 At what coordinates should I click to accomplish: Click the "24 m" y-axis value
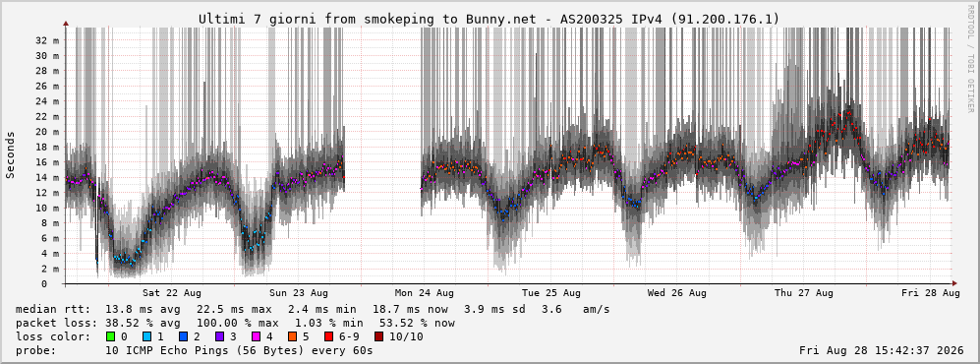point(47,101)
